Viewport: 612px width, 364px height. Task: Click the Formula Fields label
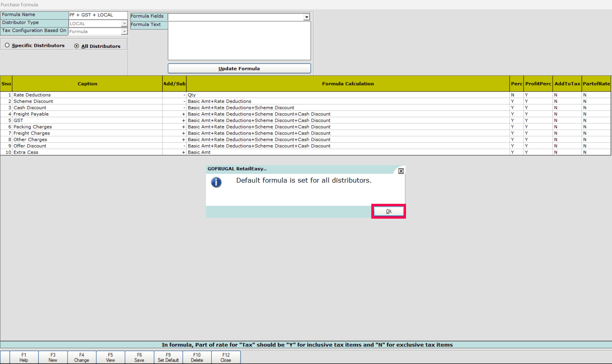[x=147, y=16]
